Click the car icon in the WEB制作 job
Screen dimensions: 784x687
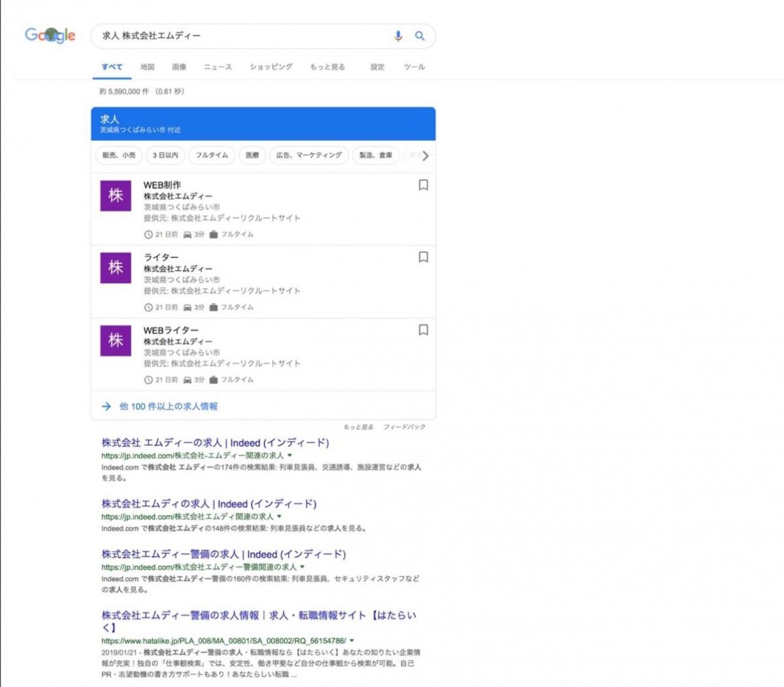[188, 234]
